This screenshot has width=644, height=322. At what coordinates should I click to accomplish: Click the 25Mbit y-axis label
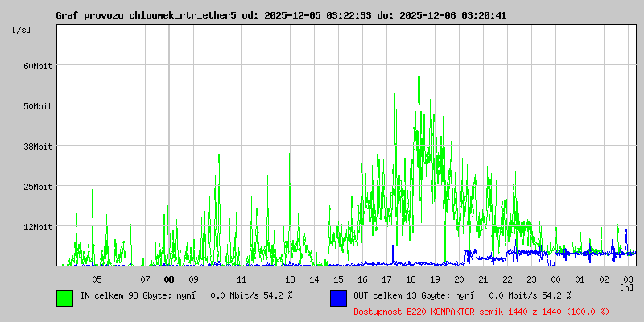38,187
